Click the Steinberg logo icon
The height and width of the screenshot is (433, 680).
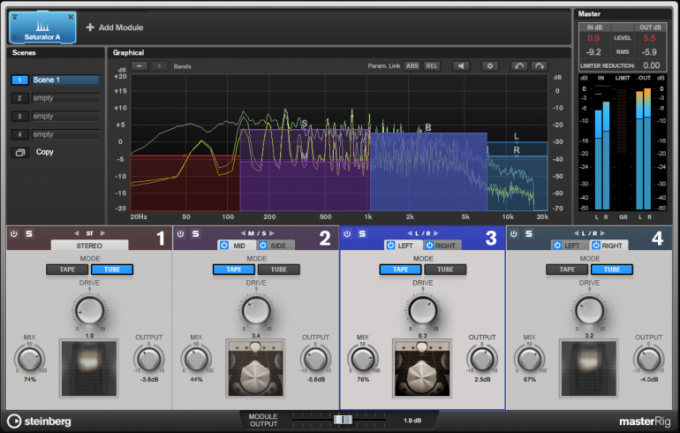14,421
